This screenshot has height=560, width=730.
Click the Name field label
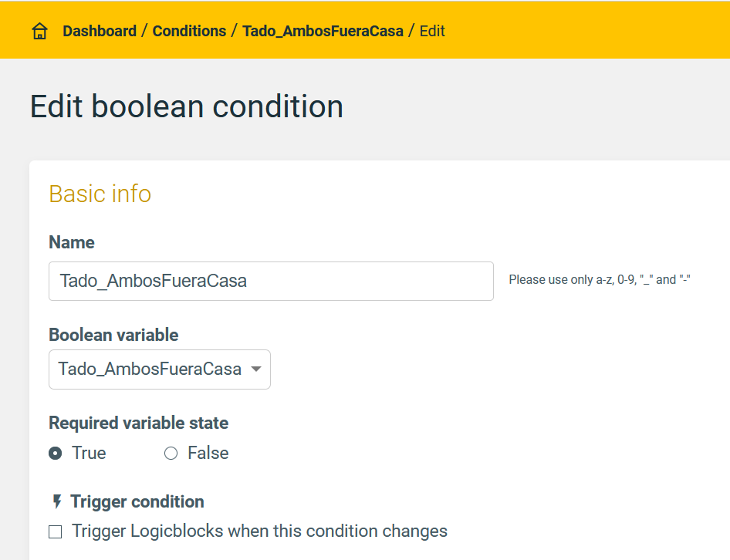click(72, 242)
